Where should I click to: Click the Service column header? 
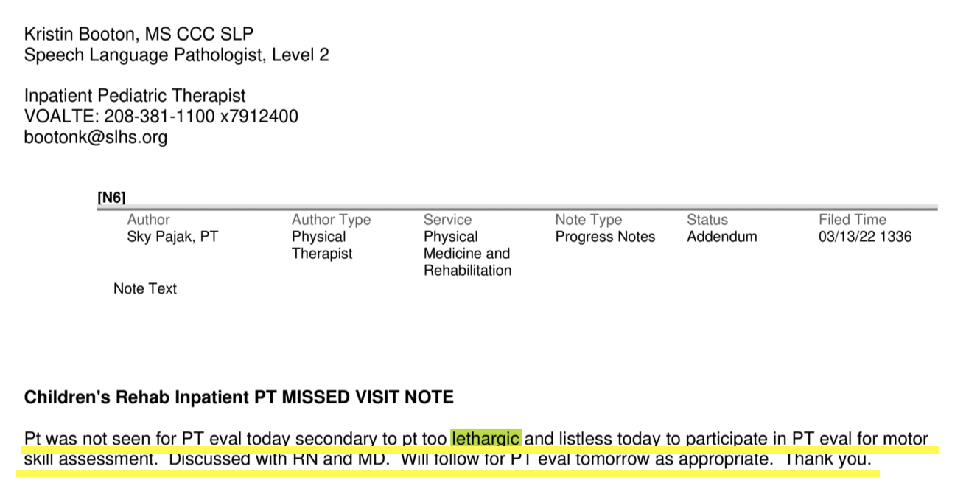447,220
